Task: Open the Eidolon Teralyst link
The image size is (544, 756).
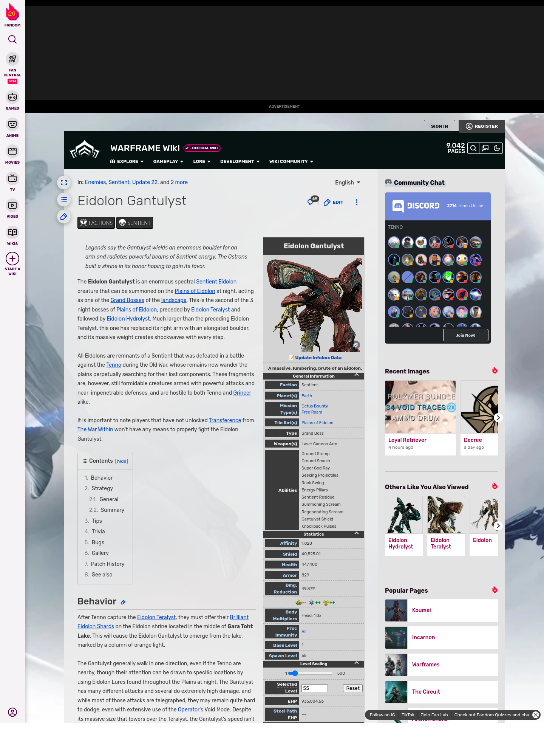Action: [x=210, y=310]
